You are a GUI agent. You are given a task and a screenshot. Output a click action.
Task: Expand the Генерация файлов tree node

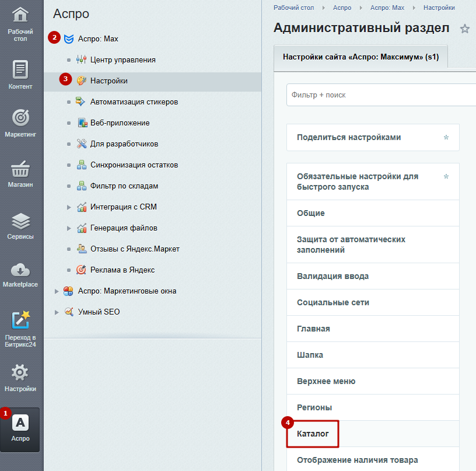pyautogui.click(x=69, y=228)
